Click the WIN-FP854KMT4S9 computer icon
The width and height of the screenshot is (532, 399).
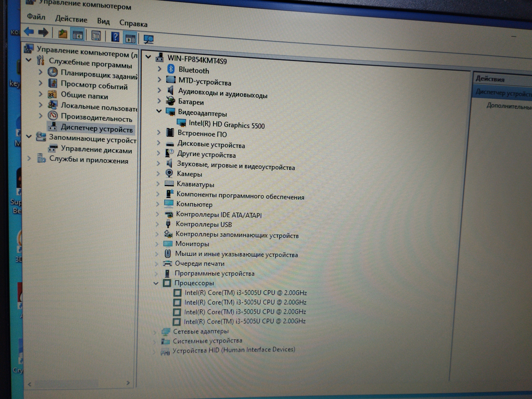(x=160, y=57)
